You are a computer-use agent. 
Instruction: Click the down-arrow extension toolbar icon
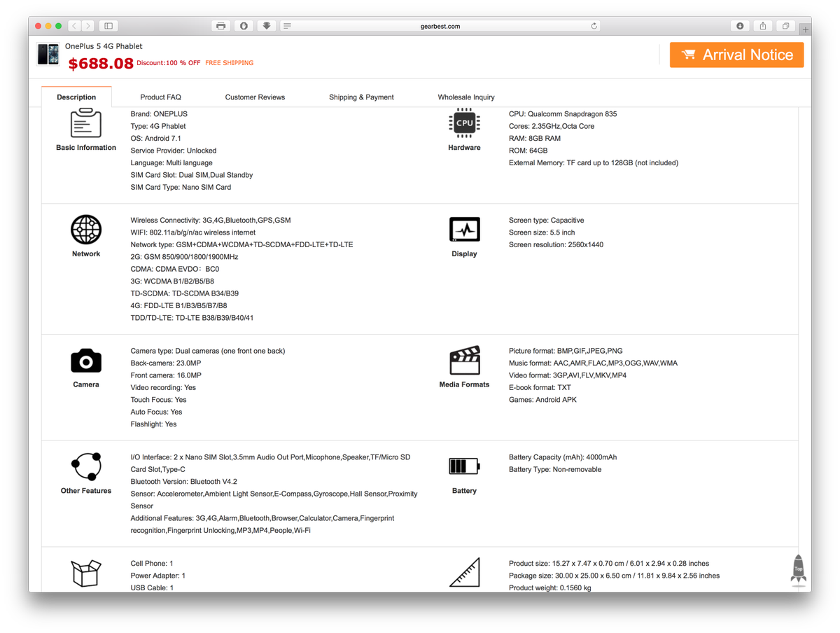[x=267, y=26]
